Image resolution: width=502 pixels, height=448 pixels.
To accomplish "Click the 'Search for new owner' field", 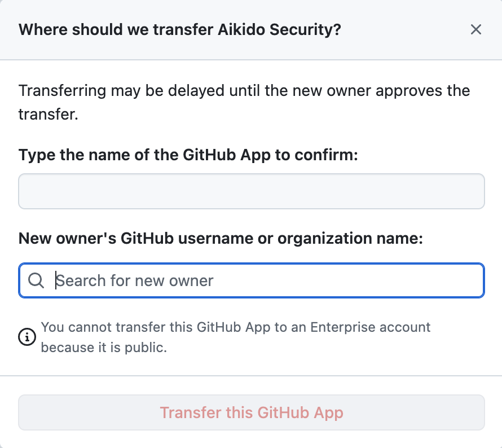I will point(265,280).
